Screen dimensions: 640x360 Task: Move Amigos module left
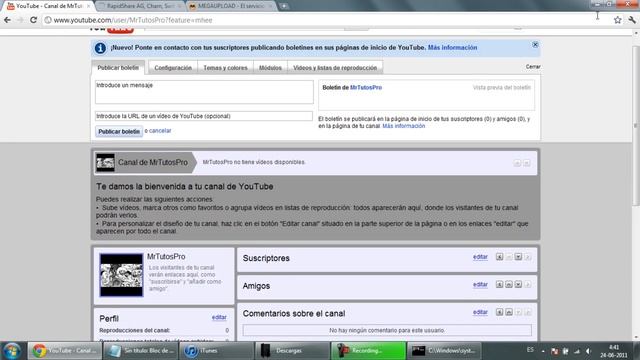(x=499, y=284)
